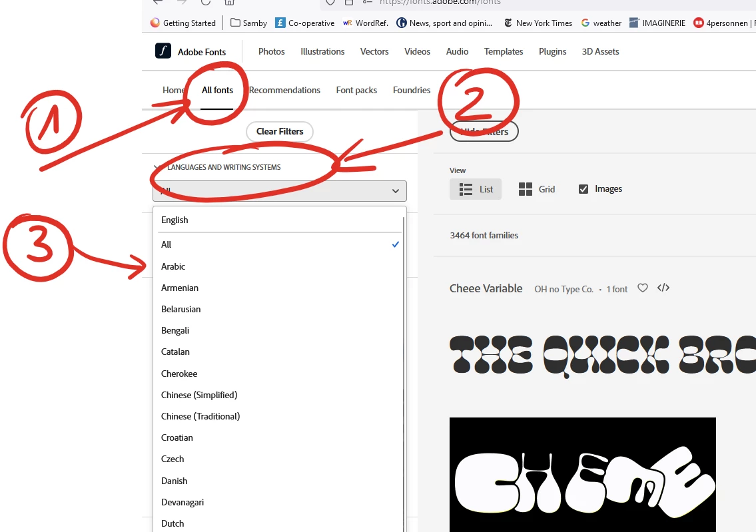Select Belarusian in the language list

click(x=278, y=310)
